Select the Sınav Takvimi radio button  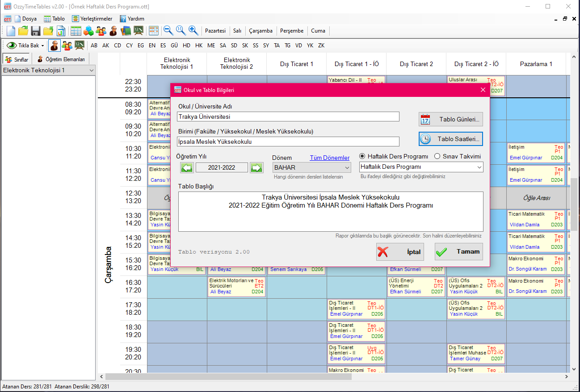437,156
